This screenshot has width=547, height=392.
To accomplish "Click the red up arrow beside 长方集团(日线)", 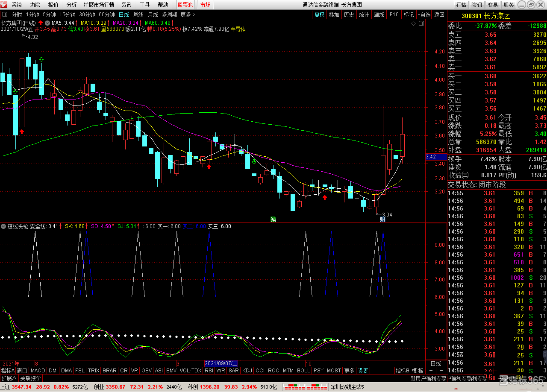I will [40, 23].
